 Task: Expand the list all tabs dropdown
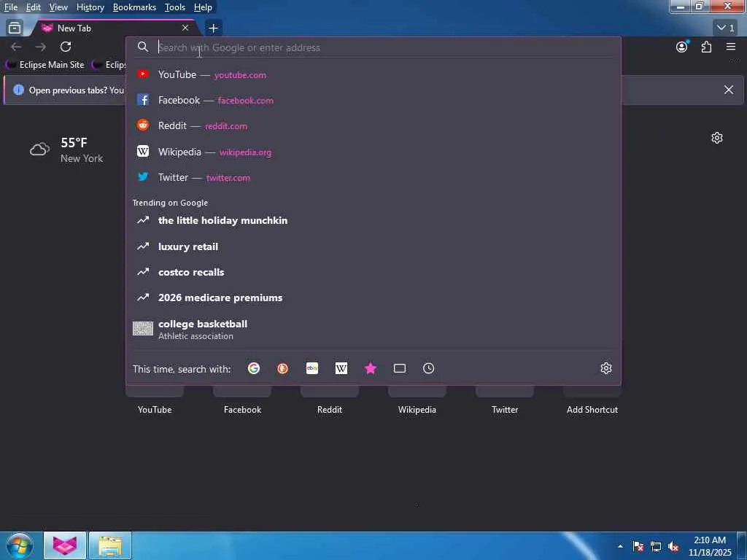[x=726, y=28]
